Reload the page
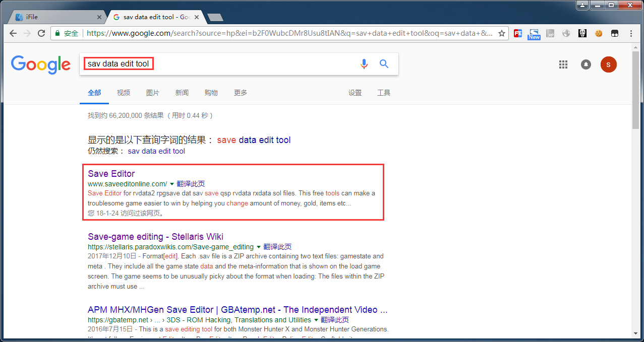Screen dimensions: 644x342 click(41, 33)
